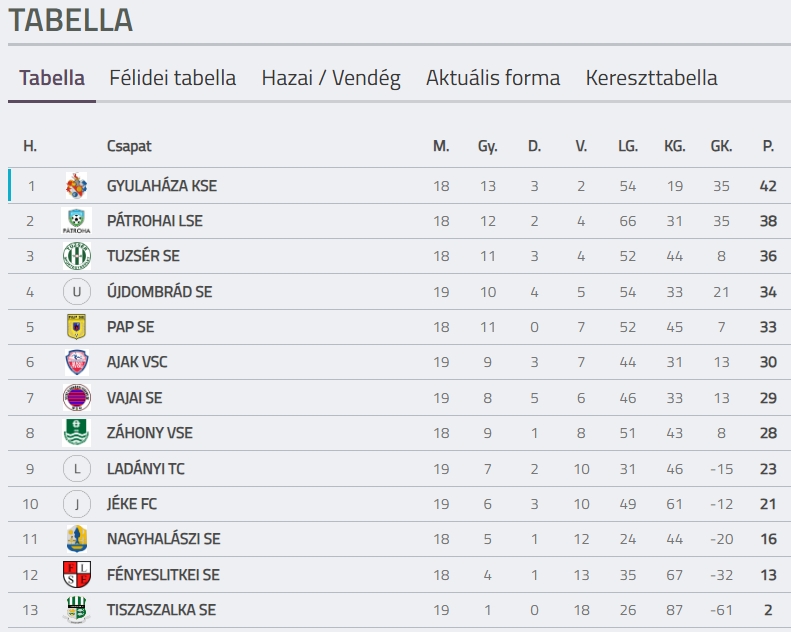Open the Jéke FC team page

click(x=132, y=504)
